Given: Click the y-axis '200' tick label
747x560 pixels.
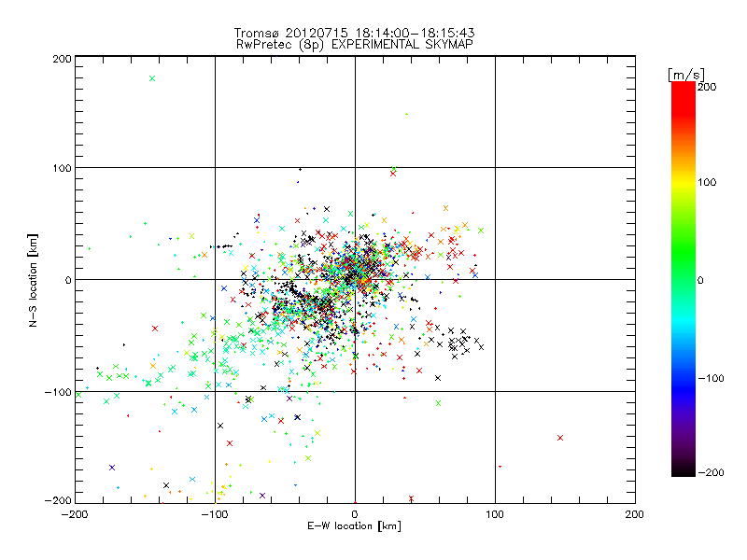Looking at the screenshot, I should point(62,59).
